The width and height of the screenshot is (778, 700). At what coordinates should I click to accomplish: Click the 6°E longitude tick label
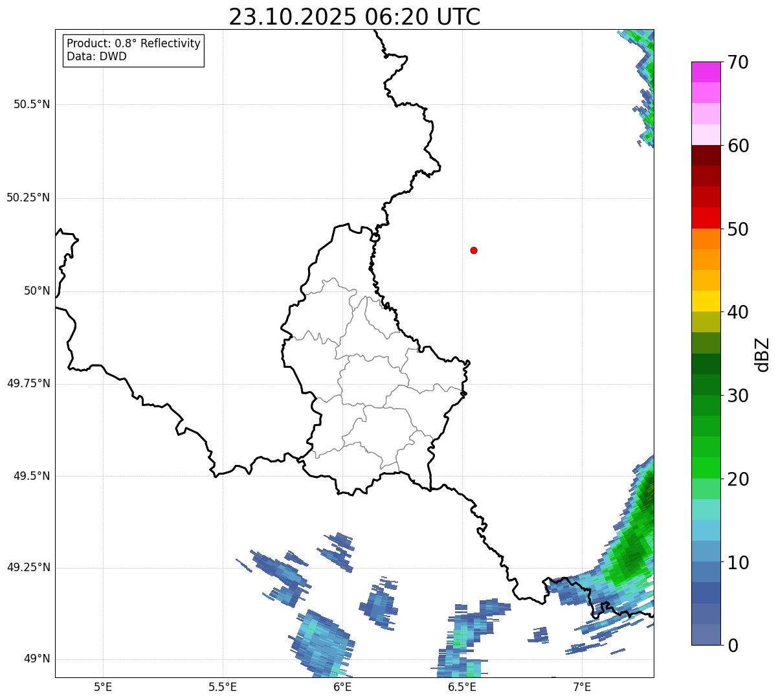click(342, 686)
